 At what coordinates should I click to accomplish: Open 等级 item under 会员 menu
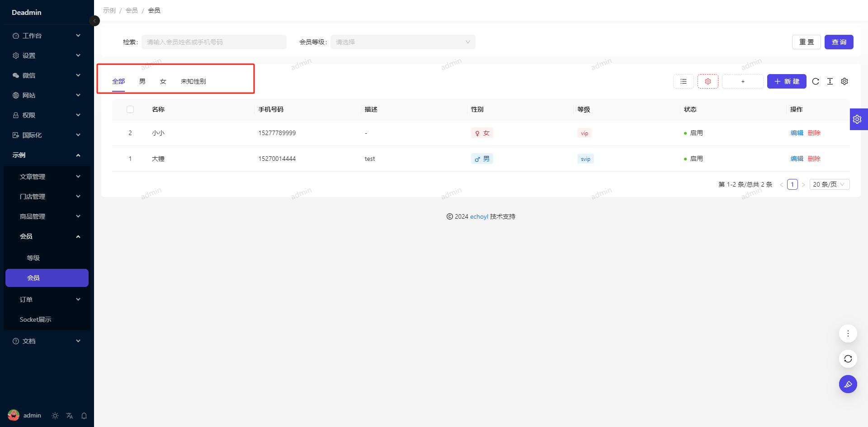point(33,258)
